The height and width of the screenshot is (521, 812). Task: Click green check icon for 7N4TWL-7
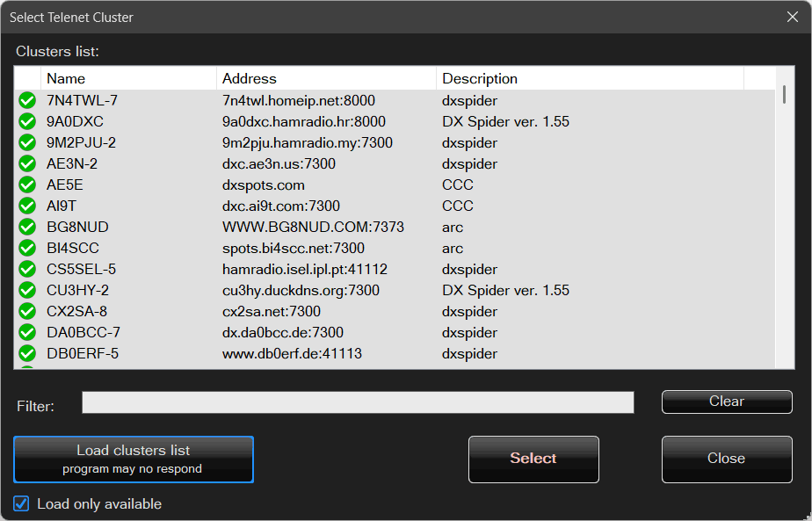tap(27, 101)
